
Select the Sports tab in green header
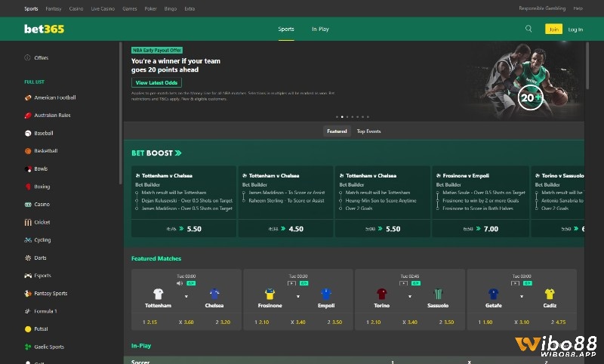pyautogui.click(x=286, y=29)
